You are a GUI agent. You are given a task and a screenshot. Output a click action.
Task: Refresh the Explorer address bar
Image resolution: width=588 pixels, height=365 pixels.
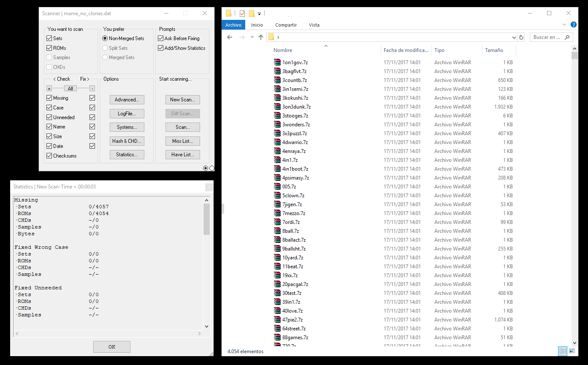coord(521,37)
